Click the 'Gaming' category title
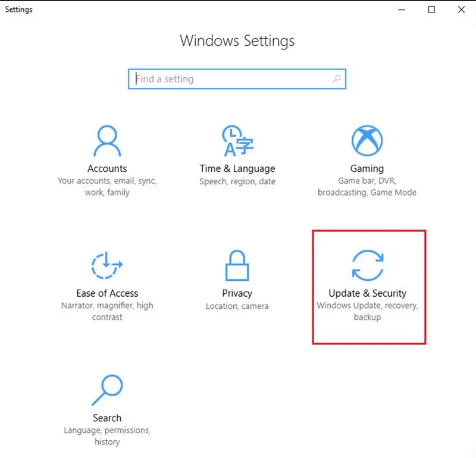Screen dimensions: 476x458 pyautogui.click(x=367, y=168)
